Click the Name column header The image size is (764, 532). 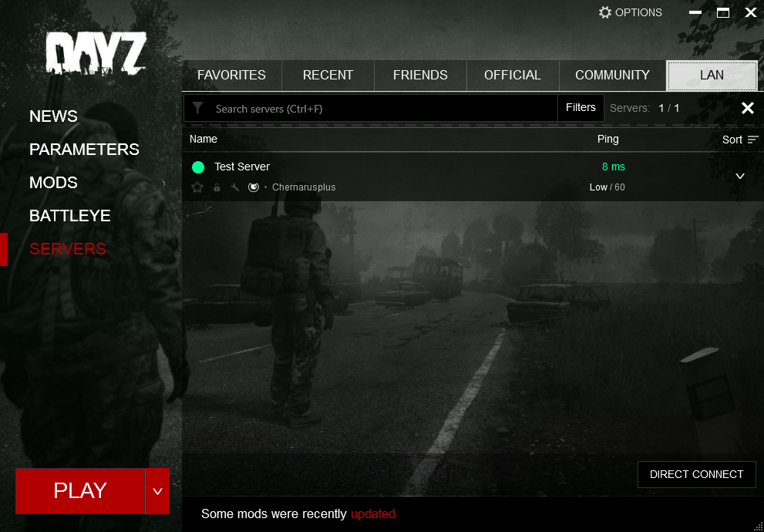(204, 139)
